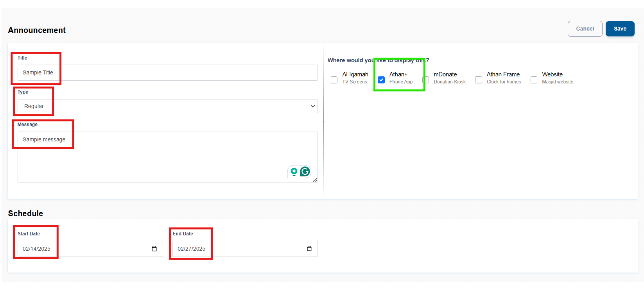
Task: Click the Announcement page heading
Action: (37, 30)
